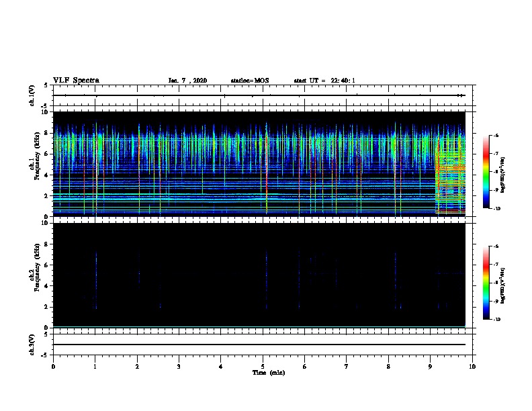Click x-axis tick label "7" on time axis
The image size is (532, 411).
tap(347, 367)
